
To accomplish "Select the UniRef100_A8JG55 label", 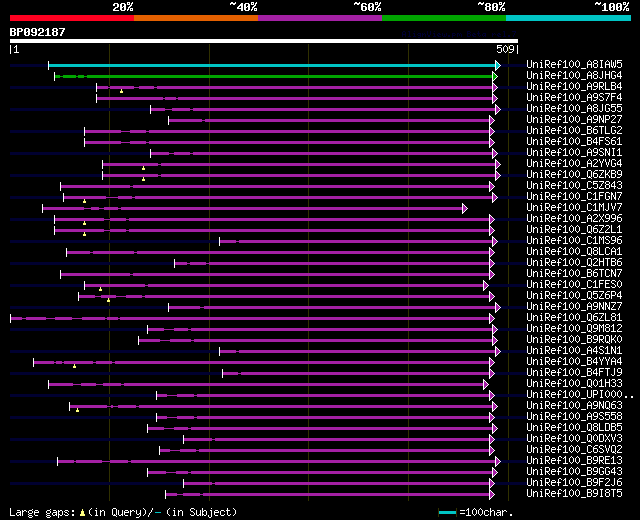I will (574, 108).
